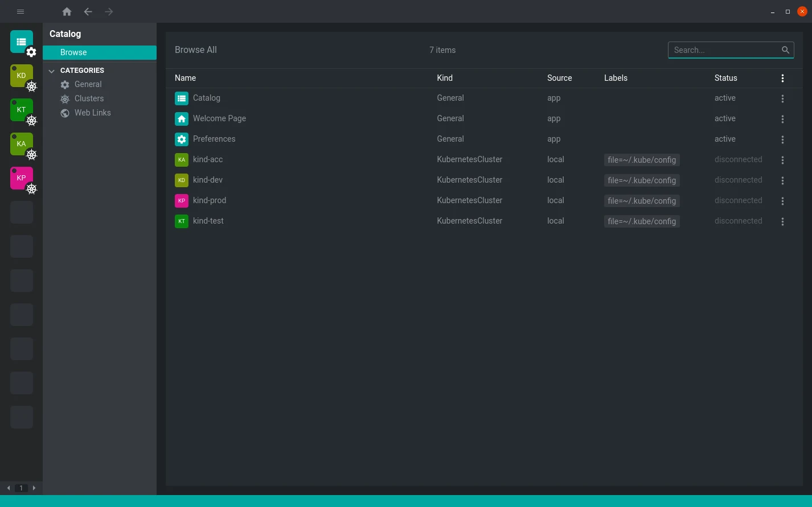Open the KP cluster hotbar icon

(x=22, y=178)
